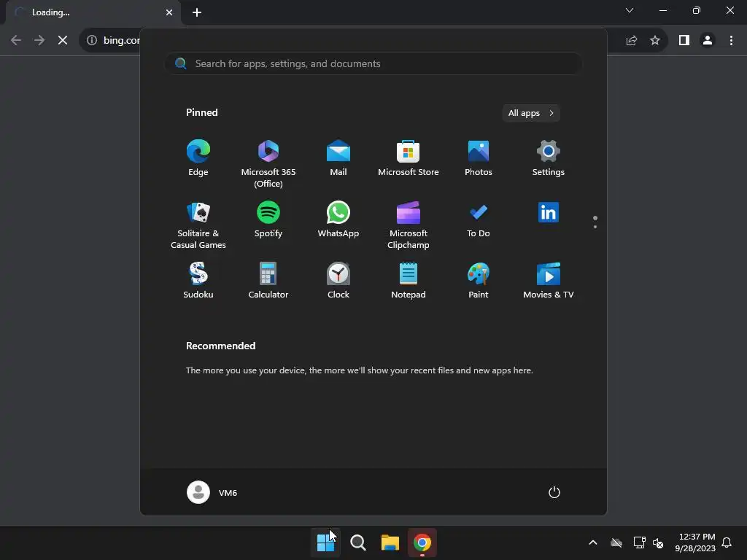Open File Explorer from the taskbar
The image size is (747, 560).
point(390,542)
